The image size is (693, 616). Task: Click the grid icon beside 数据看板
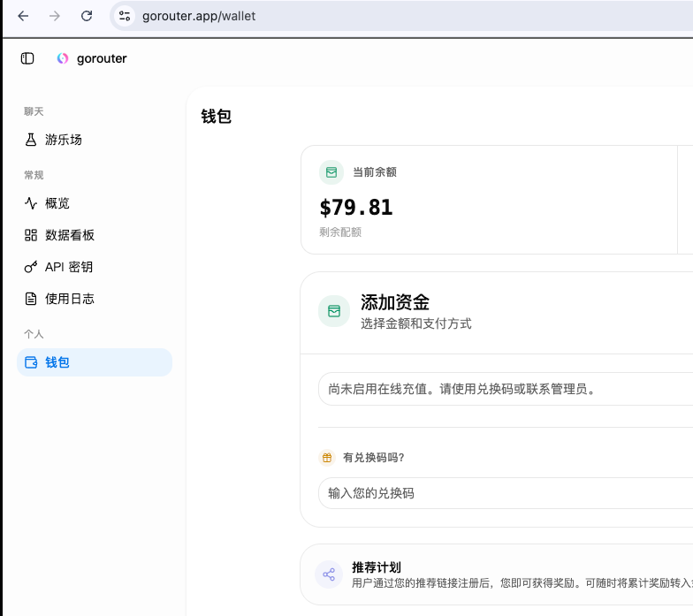[x=30, y=235]
